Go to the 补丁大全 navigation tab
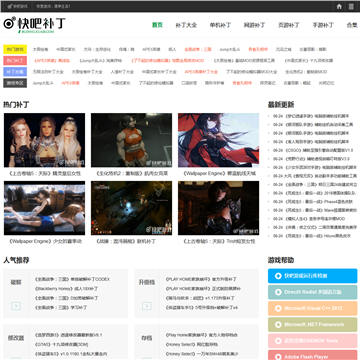This screenshot has height=360, width=360. [186, 25]
